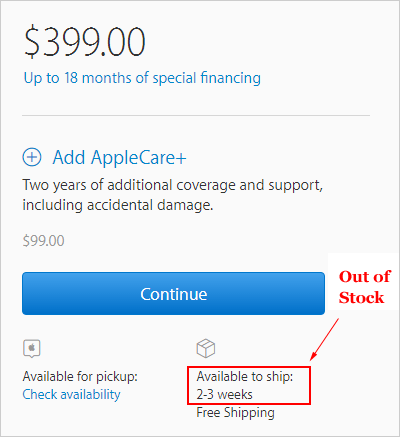The height and width of the screenshot is (437, 400).
Task: Click the shipping box icon
Action: [x=206, y=348]
